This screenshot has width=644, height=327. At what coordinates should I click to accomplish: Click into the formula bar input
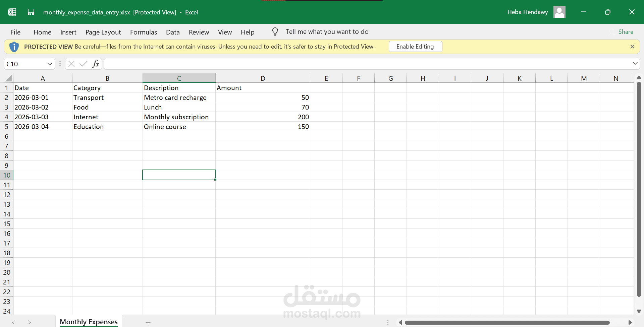[367, 64]
